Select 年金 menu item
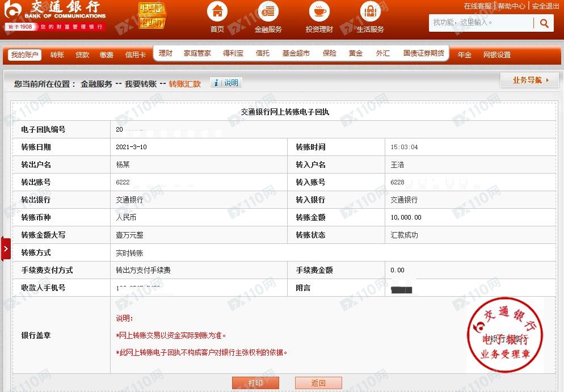The image size is (564, 392). [x=464, y=54]
